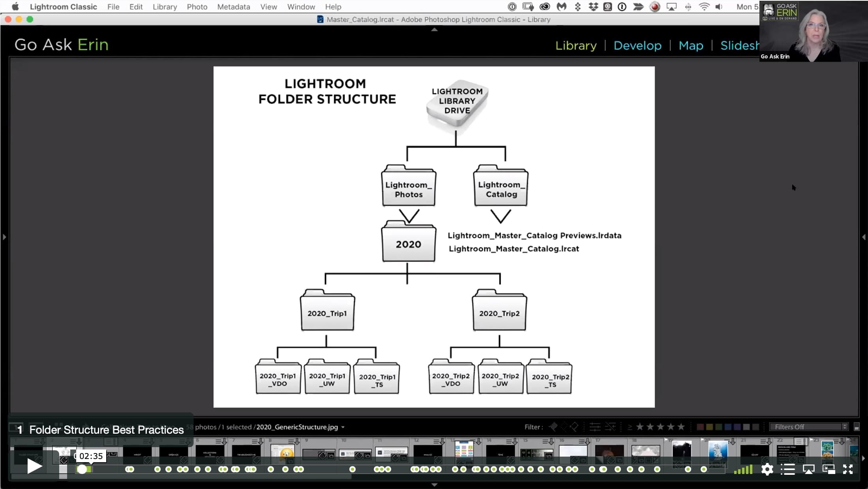Open the AirPlay display menu bar icon

coord(671,7)
